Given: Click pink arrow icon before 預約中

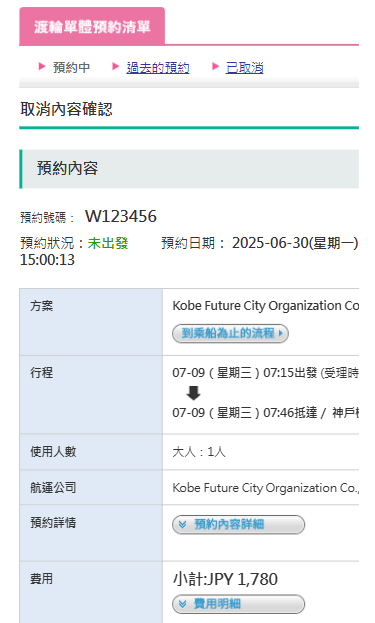Looking at the screenshot, I should tap(42, 66).
